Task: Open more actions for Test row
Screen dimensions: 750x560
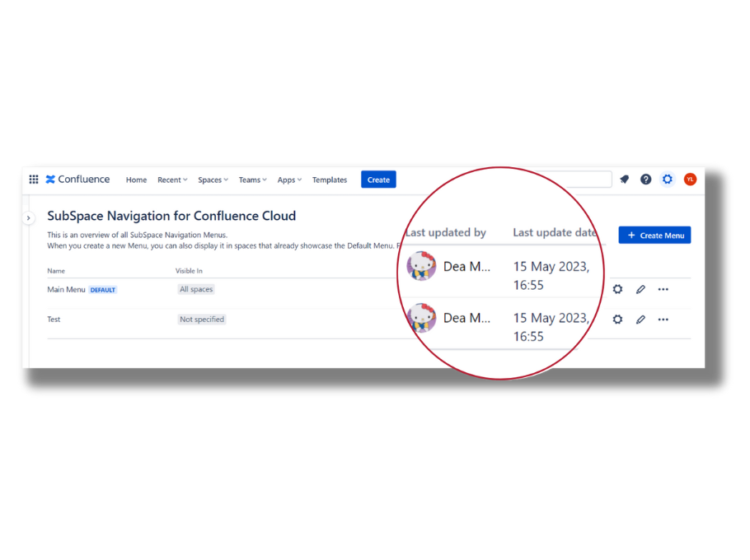Action: (663, 320)
